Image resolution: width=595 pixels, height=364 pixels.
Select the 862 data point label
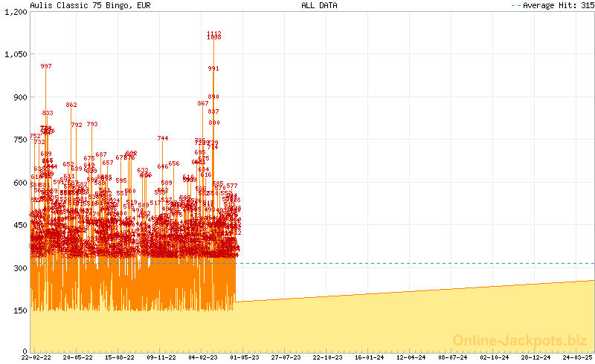click(71, 105)
